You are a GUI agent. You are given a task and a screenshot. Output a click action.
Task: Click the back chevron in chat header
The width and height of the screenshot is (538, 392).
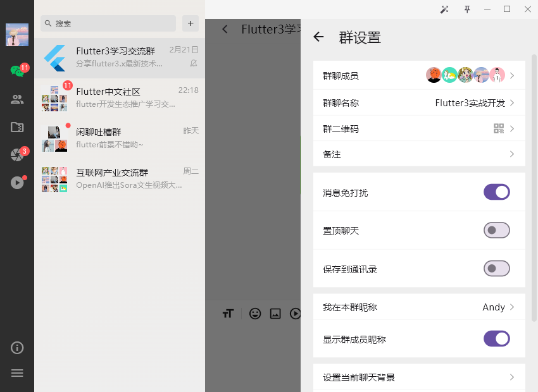tap(225, 29)
